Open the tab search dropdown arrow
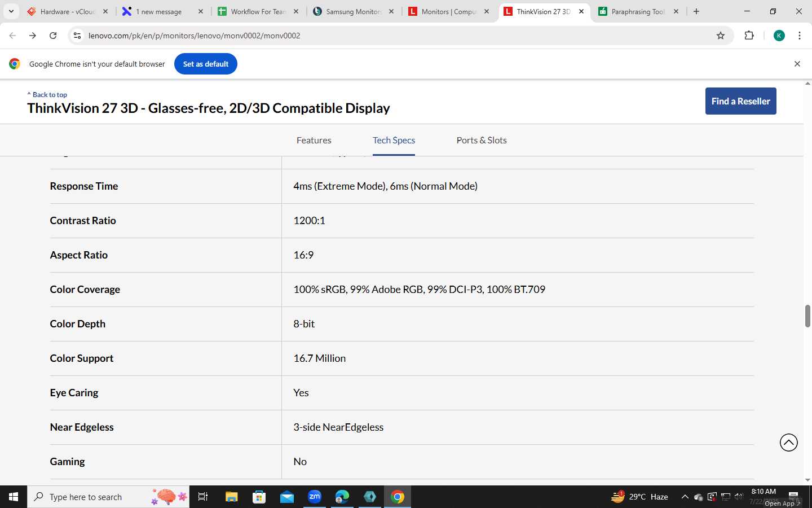Screen dimensions: 812x508 click(x=11, y=11)
